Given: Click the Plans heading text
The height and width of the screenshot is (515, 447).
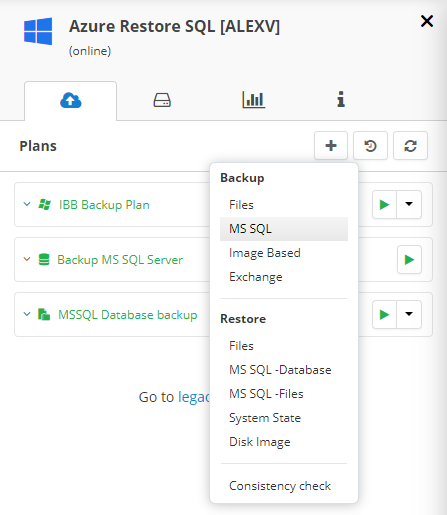Looking at the screenshot, I should coord(38,146).
